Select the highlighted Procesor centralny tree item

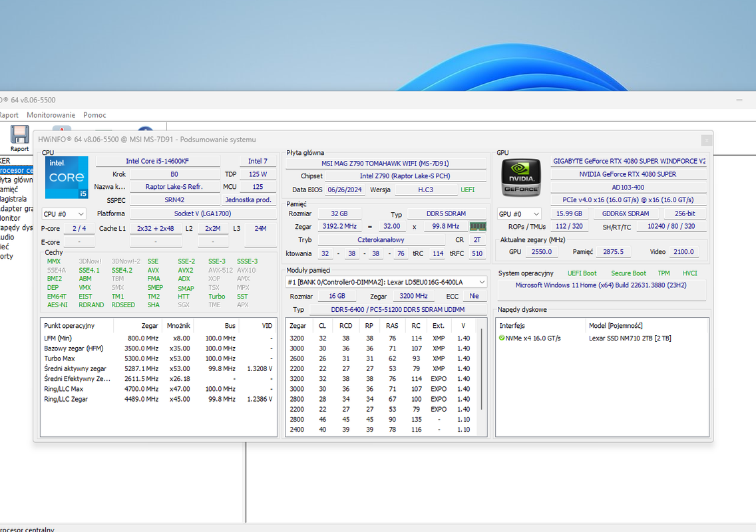pyautogui.click(x=17, y=170)
